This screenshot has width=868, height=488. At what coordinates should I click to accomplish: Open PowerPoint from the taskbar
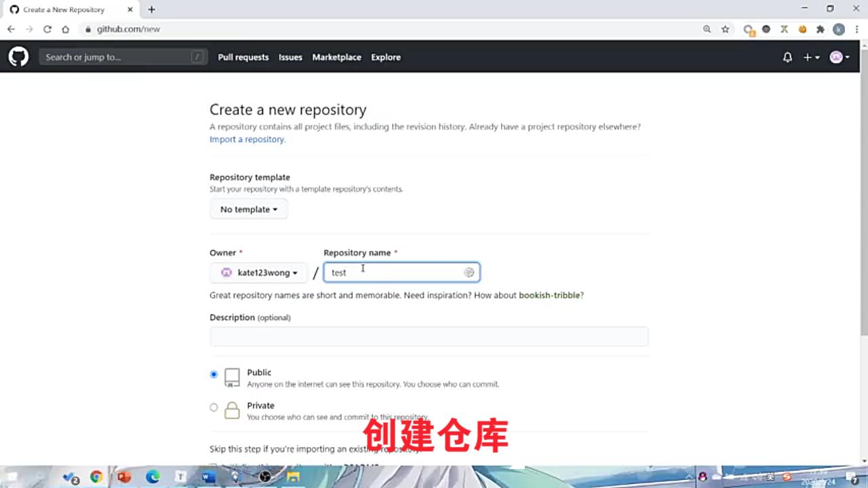124,477
